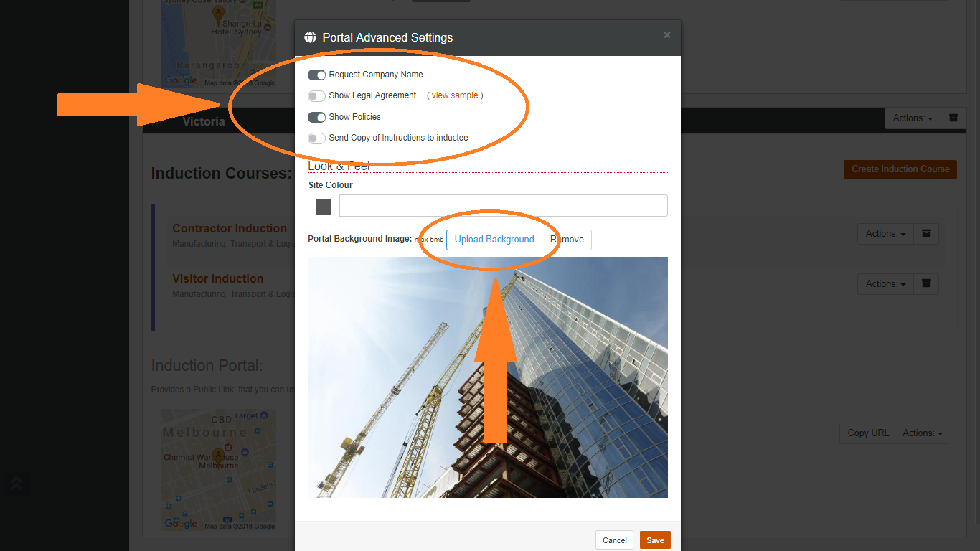This screenshot has height=551, width=980.
Task: Click the Sydney map thumbnail
Action: coord(218,43)
